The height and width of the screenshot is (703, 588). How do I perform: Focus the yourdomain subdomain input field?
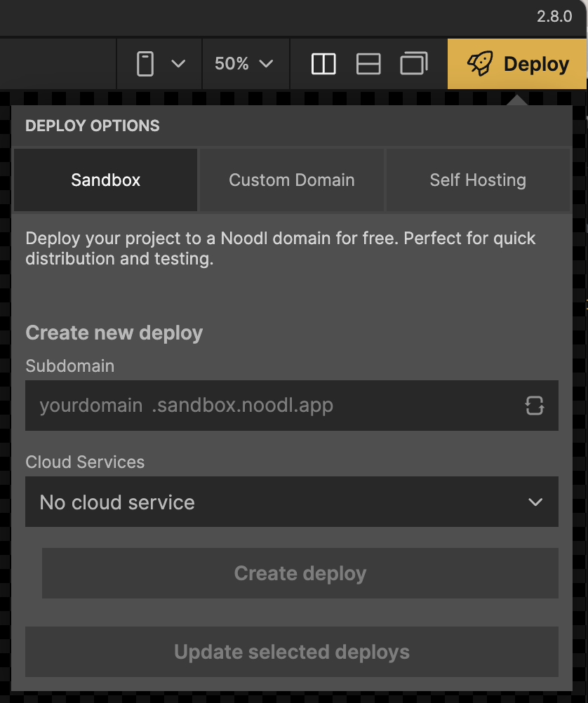pos(91,406)
